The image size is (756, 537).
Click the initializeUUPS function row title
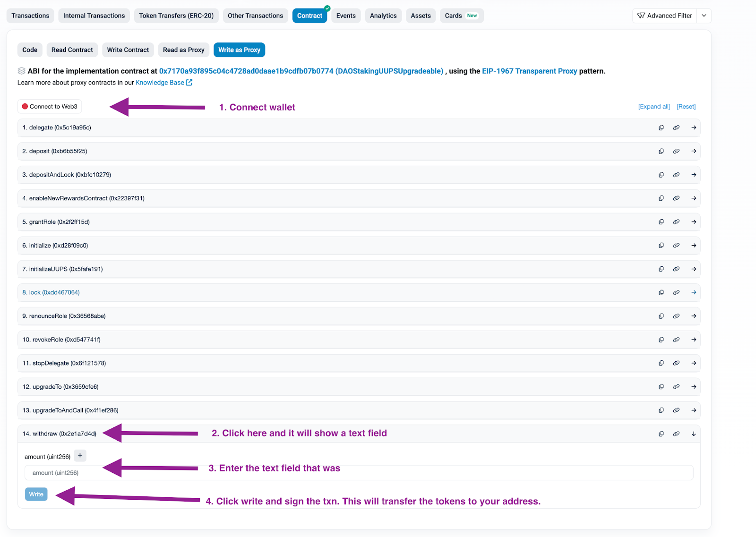[x=62, y=269]
